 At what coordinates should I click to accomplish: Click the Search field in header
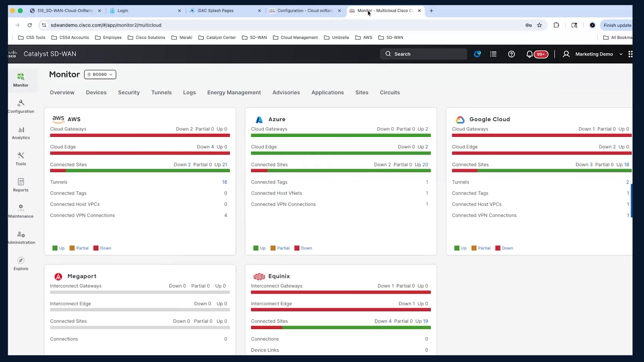click(x=423, y=54)
